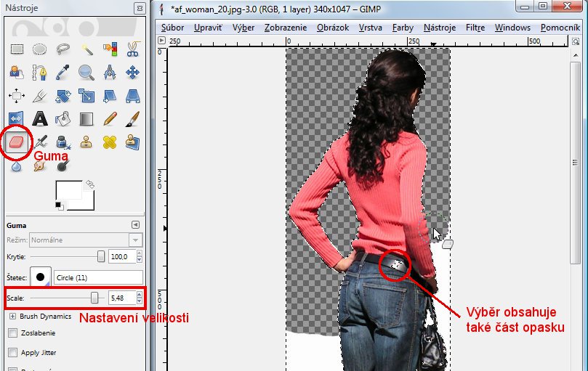588x371 pixels.
Task: Open the Výber menu
Action: click(x=243, y=28)
